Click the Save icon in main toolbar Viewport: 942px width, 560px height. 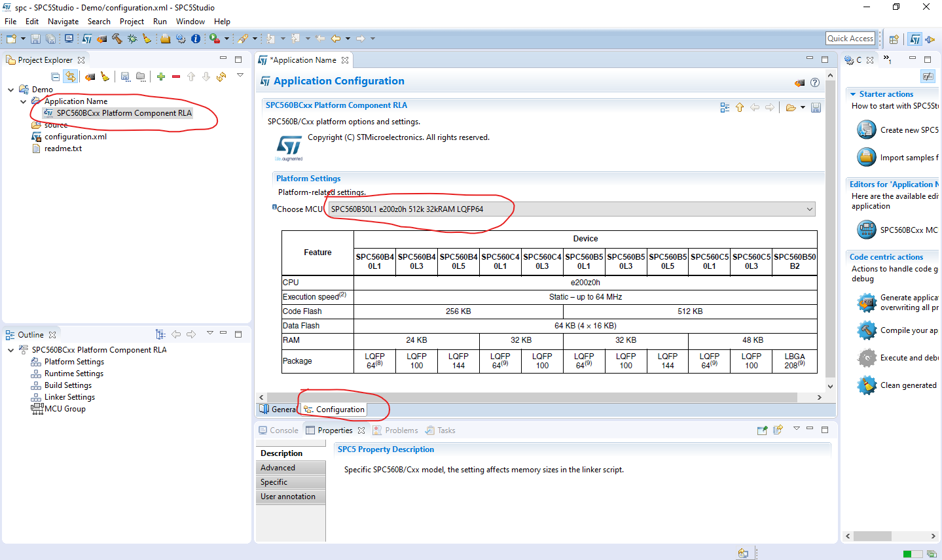[35, 39]
